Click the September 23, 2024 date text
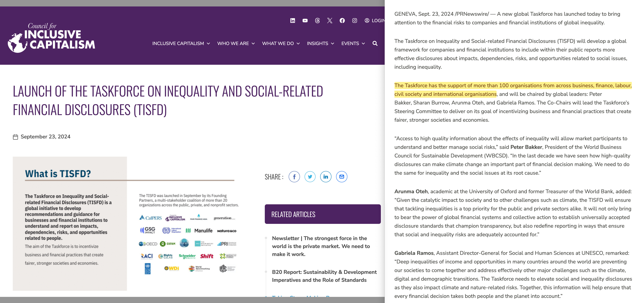This screenshot has height=303, width=644. tap(45, 137)
